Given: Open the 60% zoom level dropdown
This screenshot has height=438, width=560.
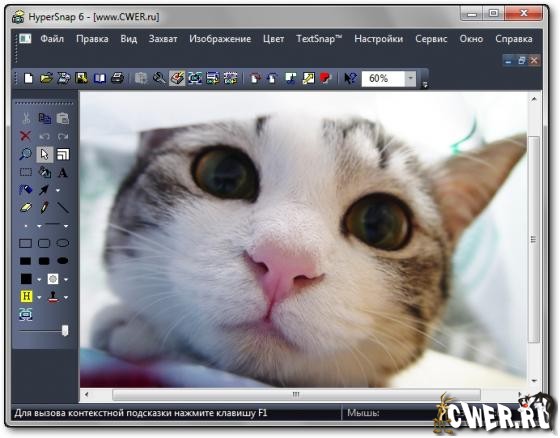Looking at the screenshot, I should coord(410,78).
